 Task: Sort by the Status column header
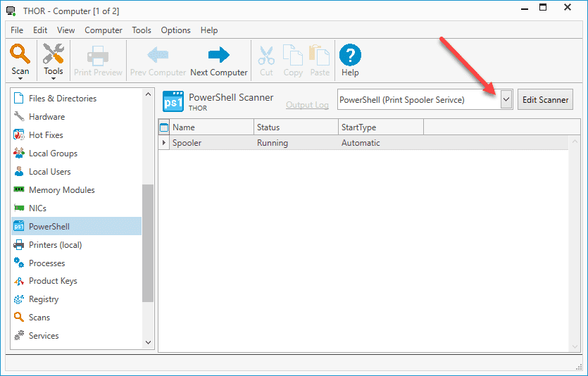296,127
